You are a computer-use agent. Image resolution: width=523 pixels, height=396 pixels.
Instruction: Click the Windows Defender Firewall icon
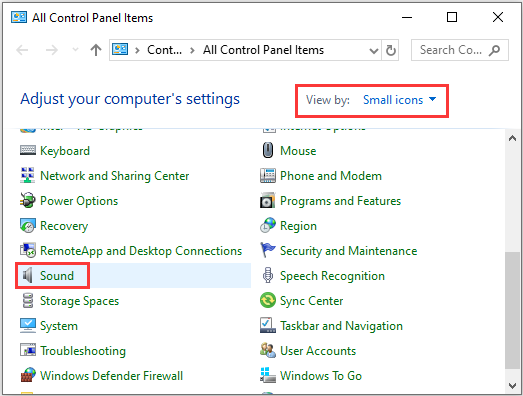28,375
